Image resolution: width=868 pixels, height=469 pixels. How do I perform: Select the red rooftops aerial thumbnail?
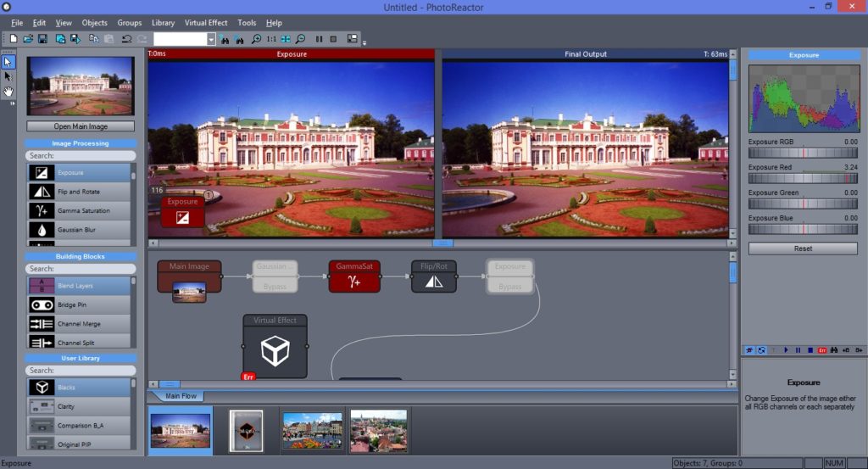[379, 431]
